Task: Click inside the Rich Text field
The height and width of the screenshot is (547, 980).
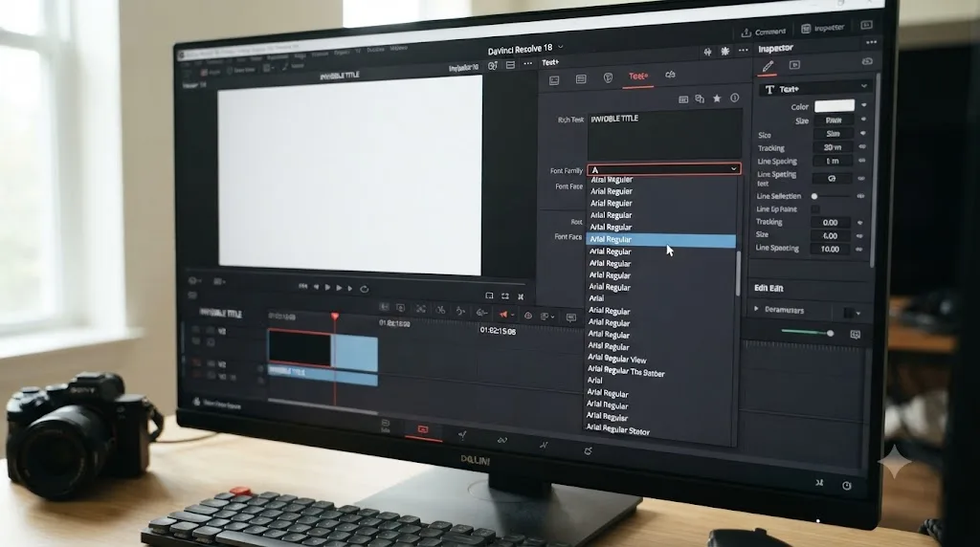Action: 664,136
